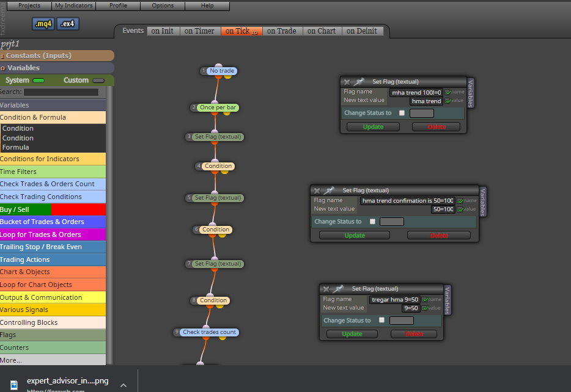571x392 pixels.
Task: Expand Trailing Stop / Break Even category
Action: [x=53, y=247]
